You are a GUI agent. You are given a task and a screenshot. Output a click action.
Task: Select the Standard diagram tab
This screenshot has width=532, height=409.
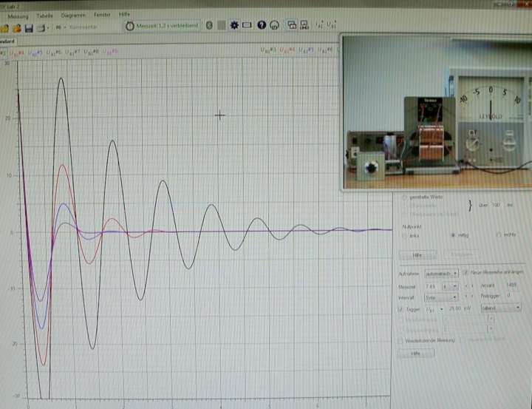point(7,41)
